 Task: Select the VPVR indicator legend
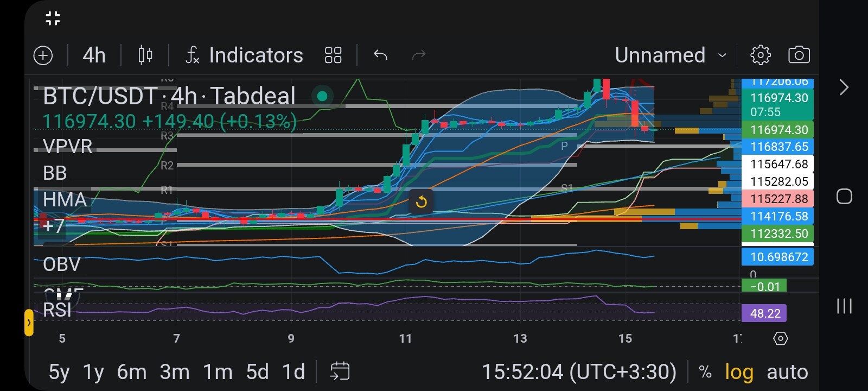[x=68, y=147]
